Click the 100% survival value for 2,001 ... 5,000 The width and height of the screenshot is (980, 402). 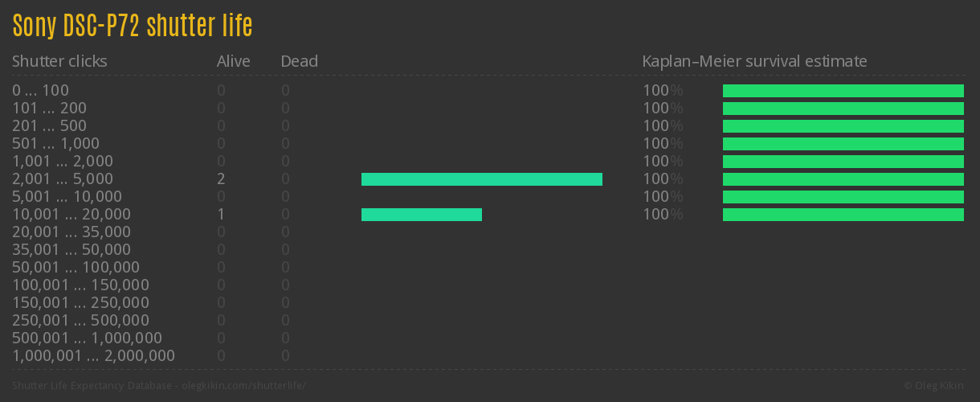click(662, 179)
